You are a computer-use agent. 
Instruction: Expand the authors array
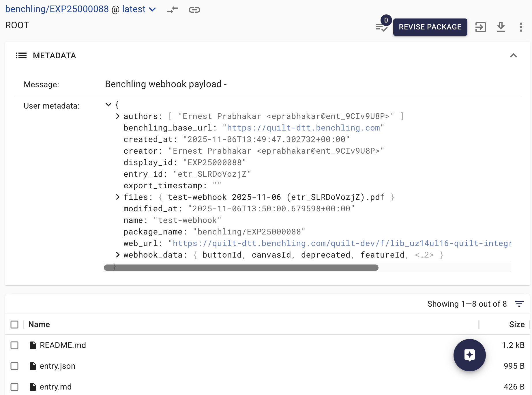pyautogui.click(x=118, y=116)
